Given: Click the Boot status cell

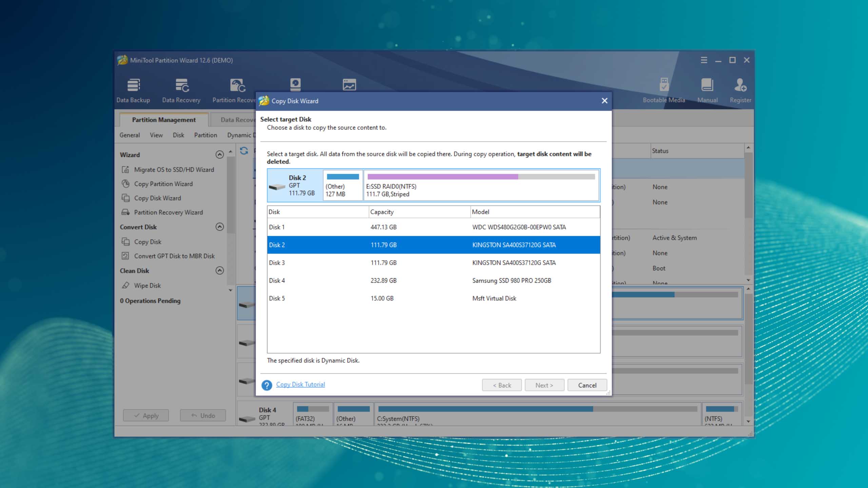Looking at the screenshot, I should [659, 268].
